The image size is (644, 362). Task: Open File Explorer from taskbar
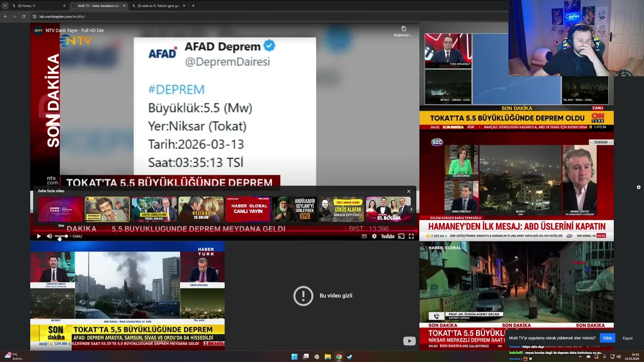coord(328,357)
